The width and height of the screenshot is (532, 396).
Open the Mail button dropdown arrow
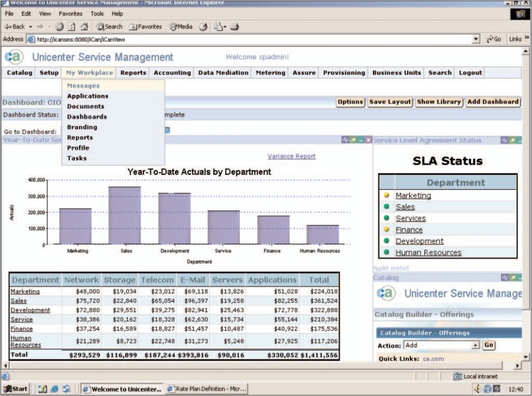click(x=225, y=27)
